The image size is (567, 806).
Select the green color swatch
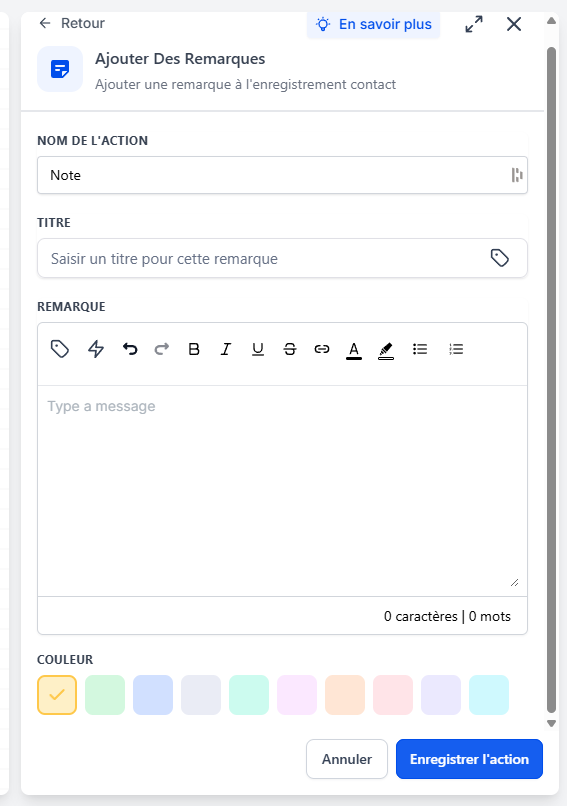pyautogui.click(x=105, y=695)
